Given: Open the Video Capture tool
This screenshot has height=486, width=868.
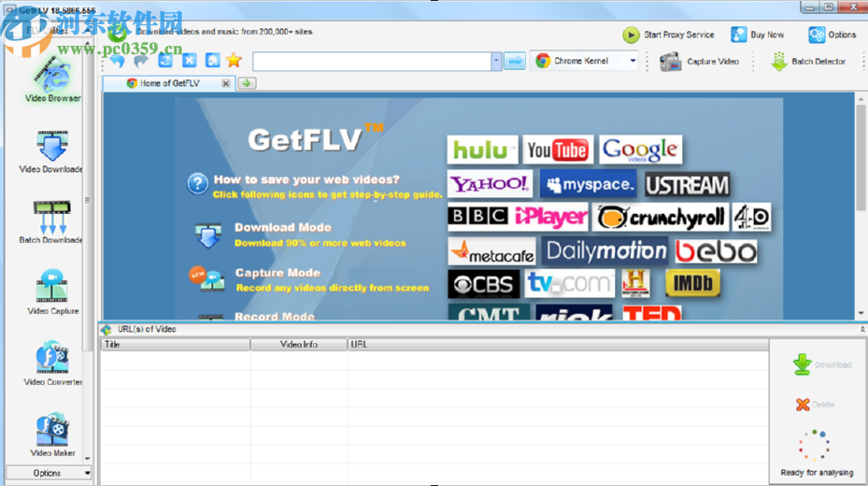Looking at the screenshot, I should click(x=52, y=293).
